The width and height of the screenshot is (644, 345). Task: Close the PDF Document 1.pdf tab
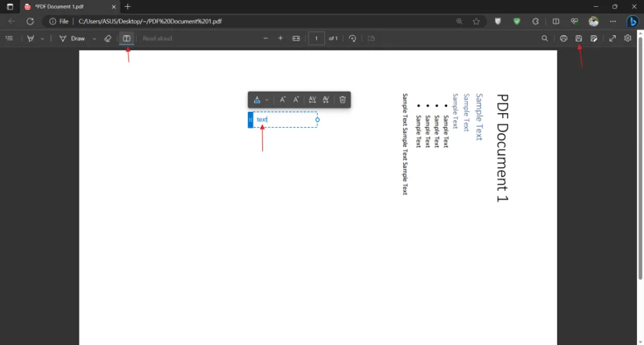(x=114, y=7)
